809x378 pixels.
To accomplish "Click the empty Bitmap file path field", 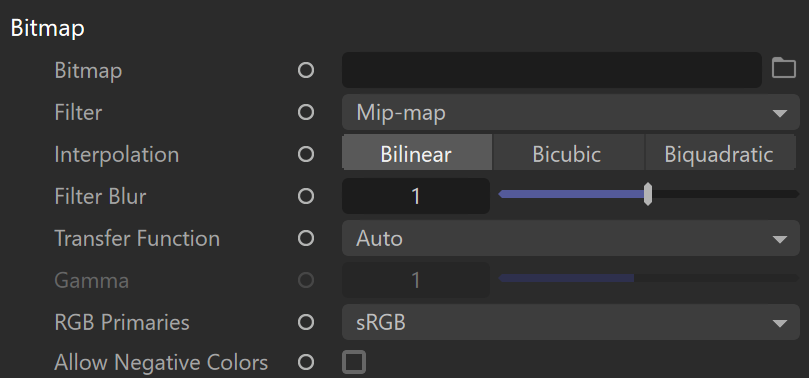I will (552, 70).
